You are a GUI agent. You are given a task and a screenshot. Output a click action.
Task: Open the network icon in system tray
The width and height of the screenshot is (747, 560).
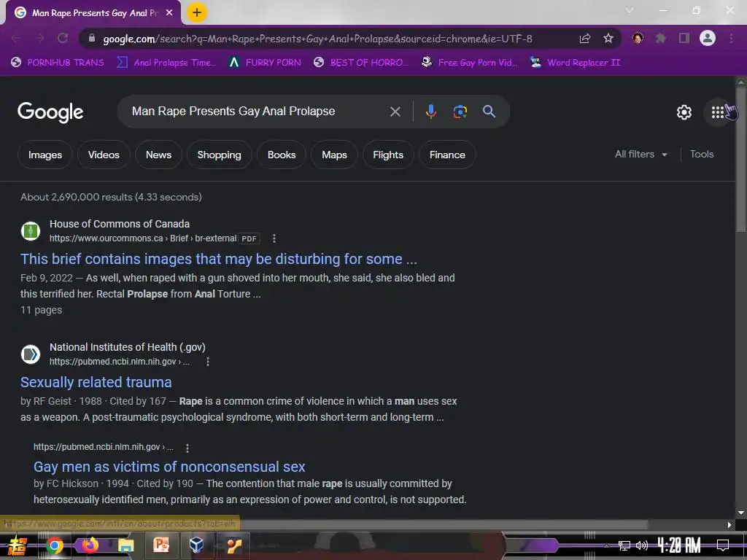tap(624, 545)
